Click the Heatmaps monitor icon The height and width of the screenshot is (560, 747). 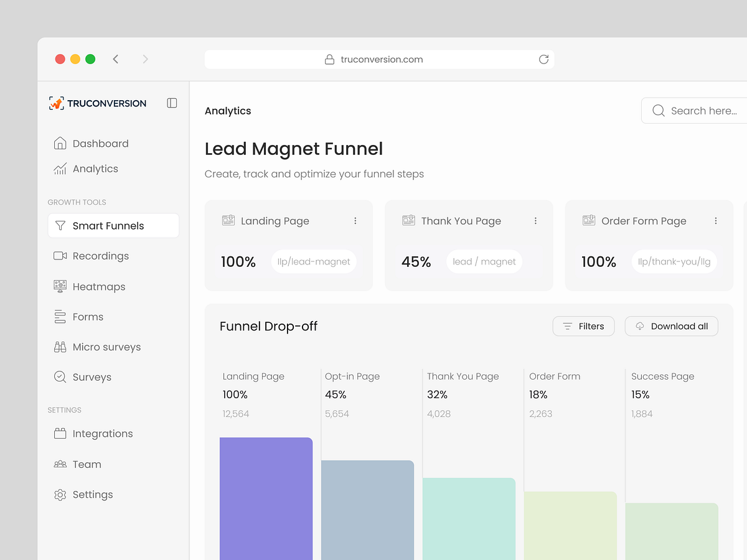tap(60, 286)
